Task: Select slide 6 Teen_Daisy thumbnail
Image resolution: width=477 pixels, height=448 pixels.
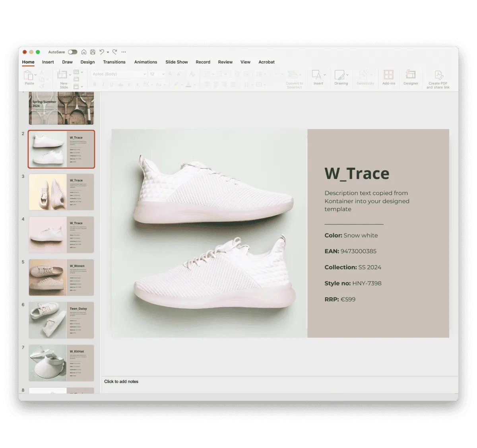Action: (61, 320)
